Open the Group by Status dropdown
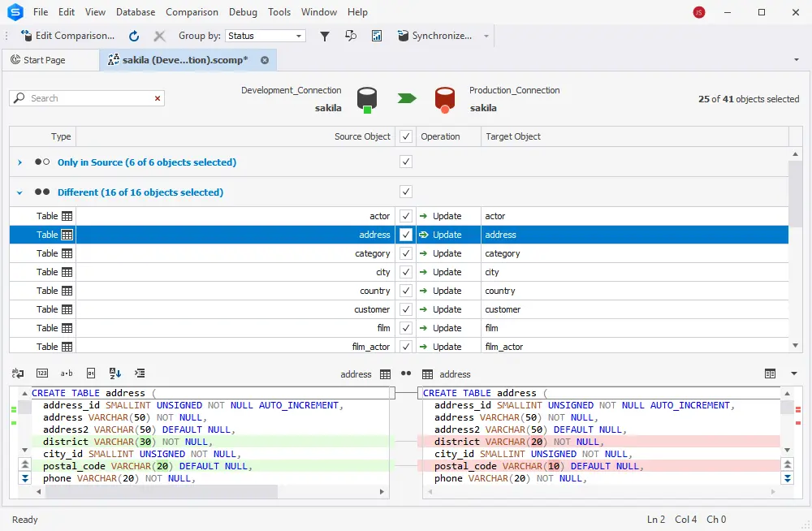This screenshot has width=812, height=531. [296, 36]
